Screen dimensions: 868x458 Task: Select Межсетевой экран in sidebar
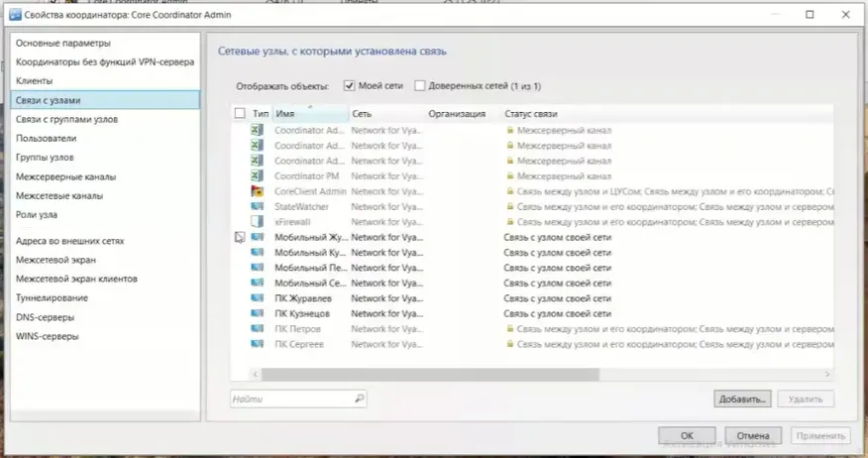(105, 260)
